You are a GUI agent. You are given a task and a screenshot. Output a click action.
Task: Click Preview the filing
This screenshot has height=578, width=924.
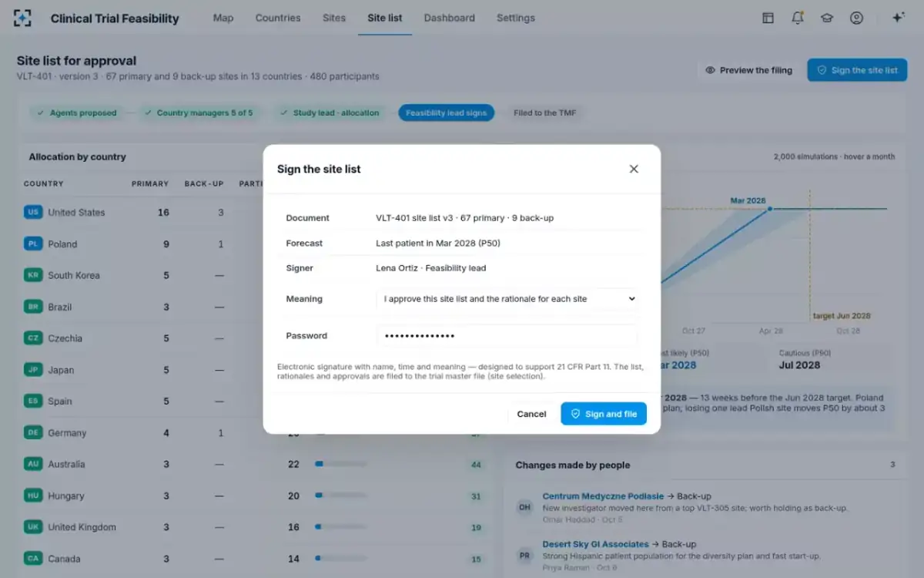click(x=748, y=70)
